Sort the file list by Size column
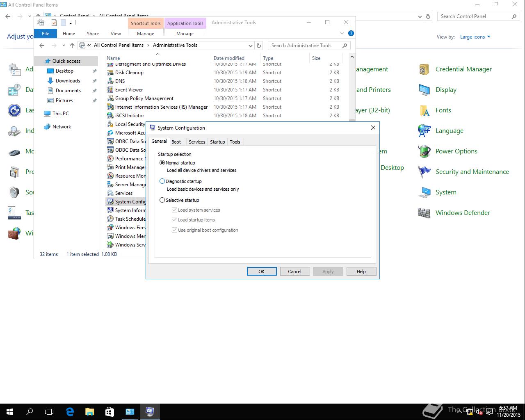 coord(326,58)
